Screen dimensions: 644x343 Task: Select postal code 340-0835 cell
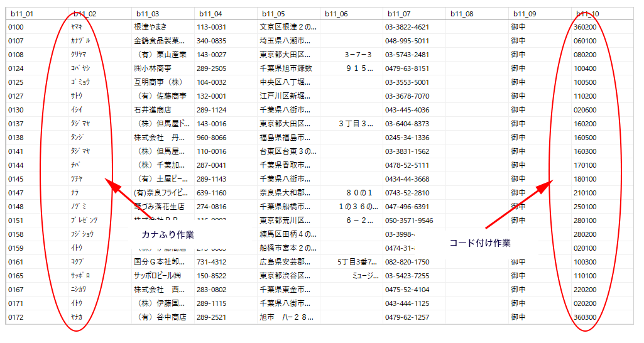click(212, 41)
